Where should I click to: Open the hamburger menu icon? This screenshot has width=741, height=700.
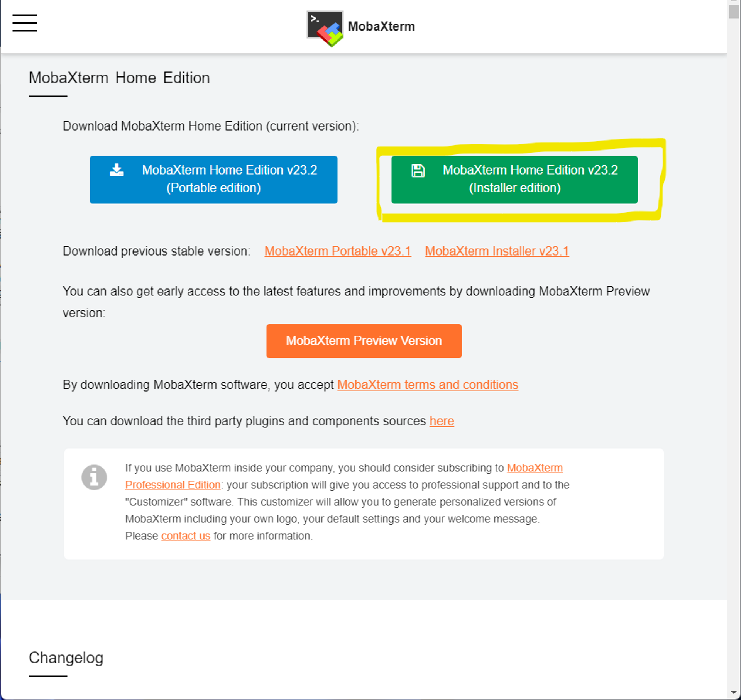pyautogui.click(x=25, y=23)
